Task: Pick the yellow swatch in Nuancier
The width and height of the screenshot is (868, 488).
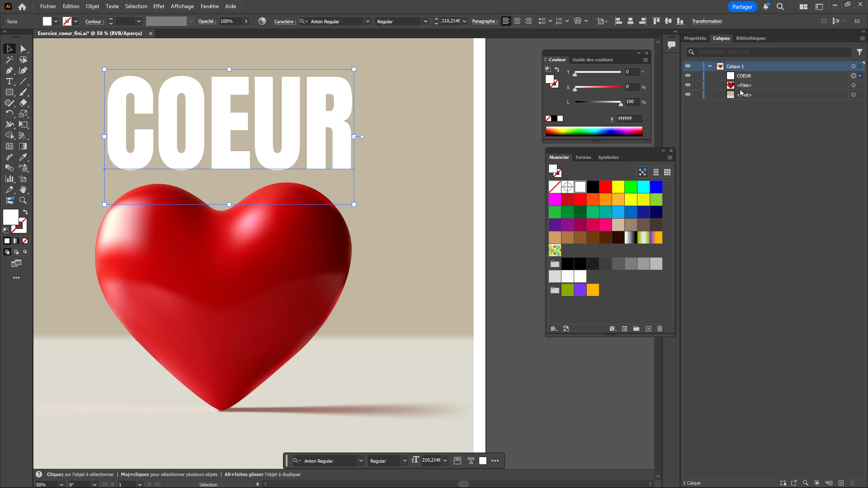Action: (x=618, y=187)
